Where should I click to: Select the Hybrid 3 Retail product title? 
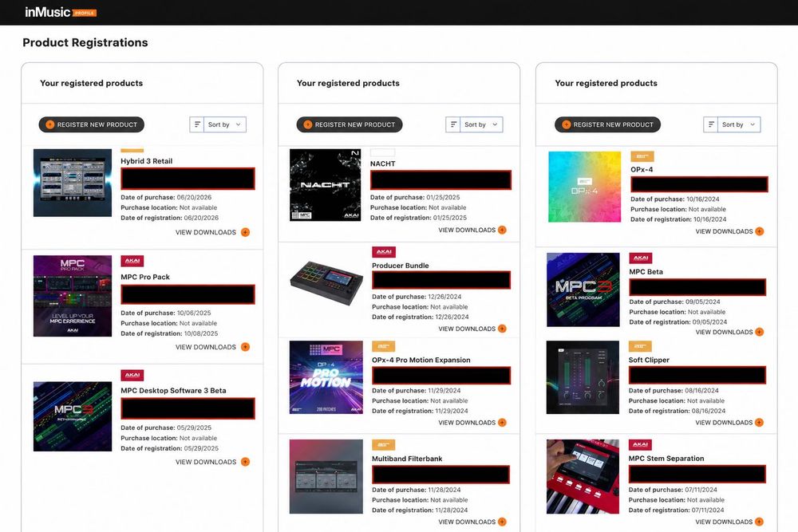[x=147, y=161]
